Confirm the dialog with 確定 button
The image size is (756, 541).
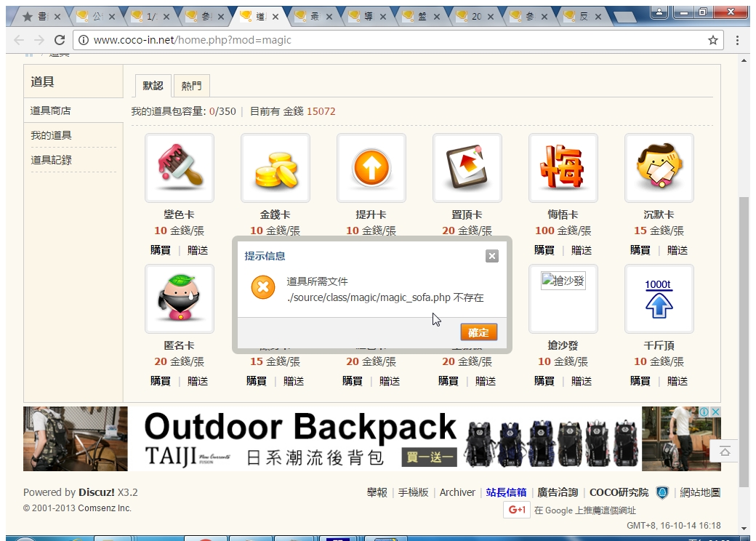click(x=478, y=332)
